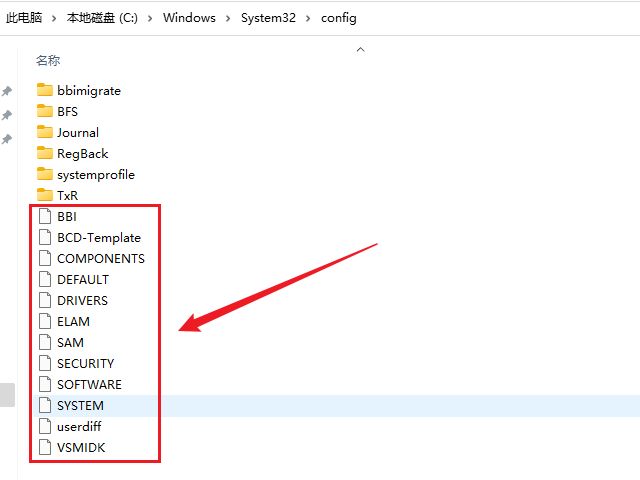Jump to the Windows breadcrumb segment
The height and width of the screenshot is (480, 640).
point(189,18)
